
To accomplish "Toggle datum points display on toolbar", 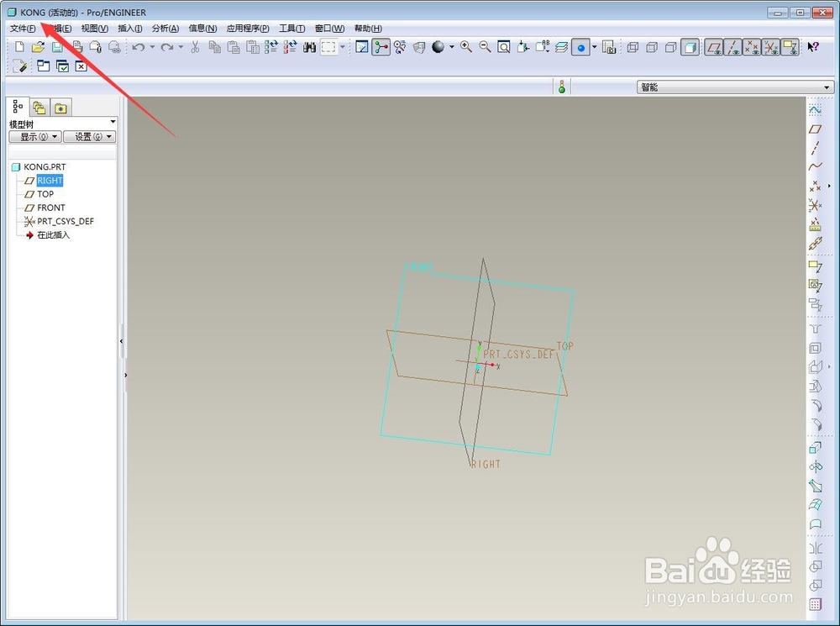I will pos(752,47).
